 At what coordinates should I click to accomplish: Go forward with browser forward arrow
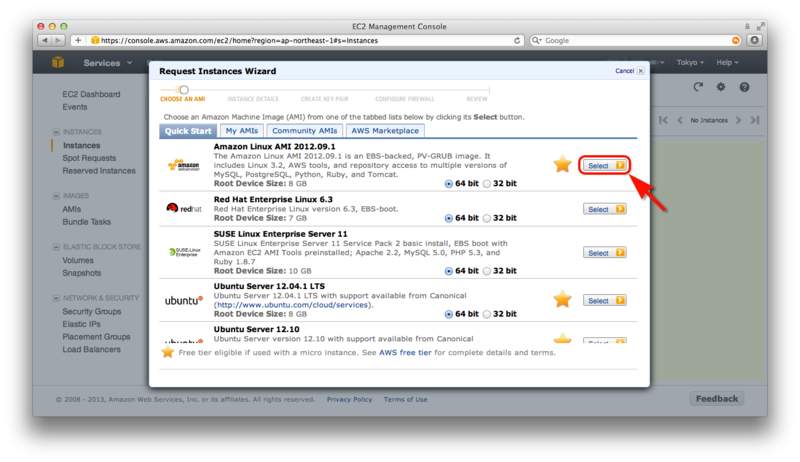tap(58, 40)
